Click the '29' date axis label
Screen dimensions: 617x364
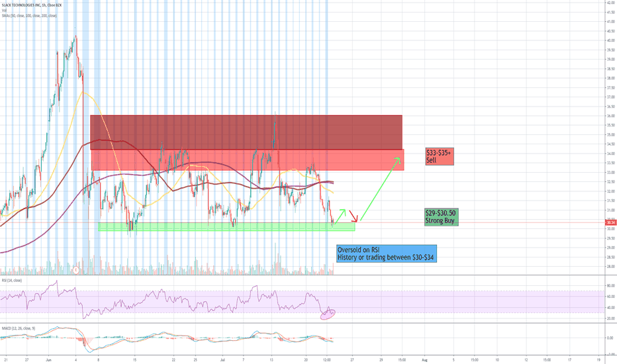click(381, 359)
